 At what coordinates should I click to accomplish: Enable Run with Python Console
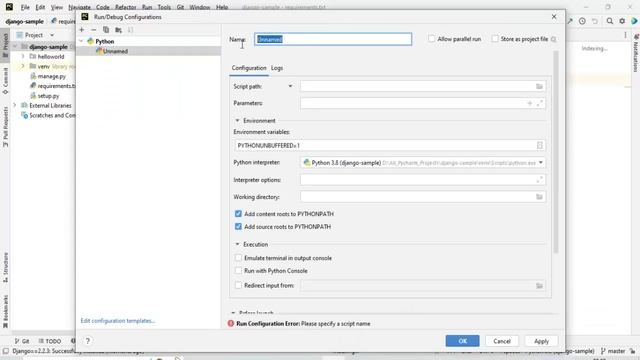click(238, 271)
